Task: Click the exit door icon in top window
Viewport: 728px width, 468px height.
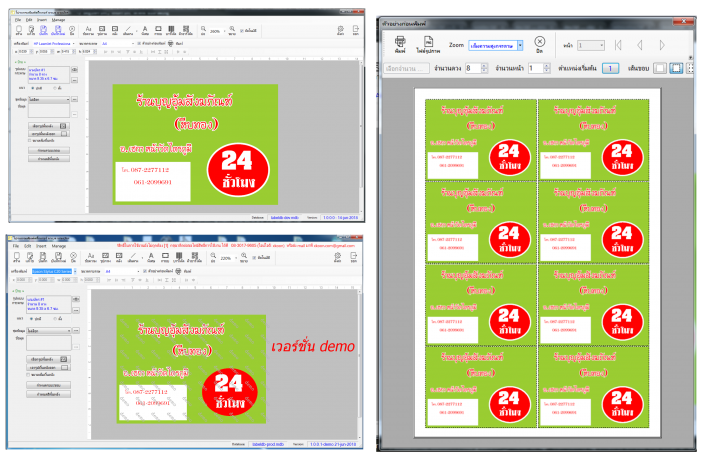Action: coord(356,30)
